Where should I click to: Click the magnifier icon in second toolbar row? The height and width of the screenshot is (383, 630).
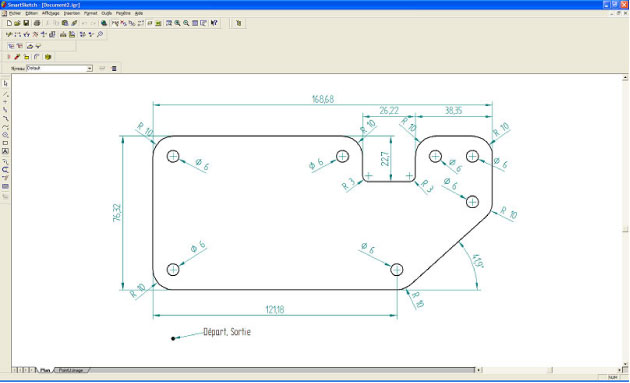click(100, 35)
